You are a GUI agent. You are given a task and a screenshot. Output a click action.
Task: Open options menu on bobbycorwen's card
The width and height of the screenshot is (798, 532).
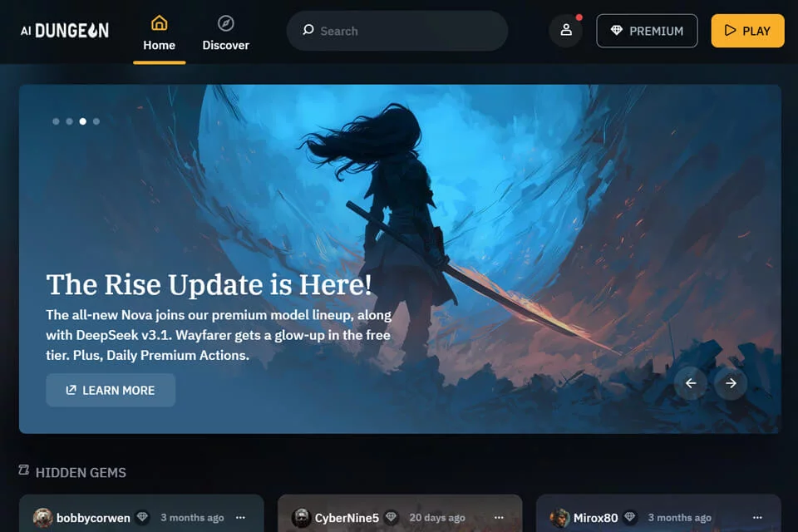241,518
